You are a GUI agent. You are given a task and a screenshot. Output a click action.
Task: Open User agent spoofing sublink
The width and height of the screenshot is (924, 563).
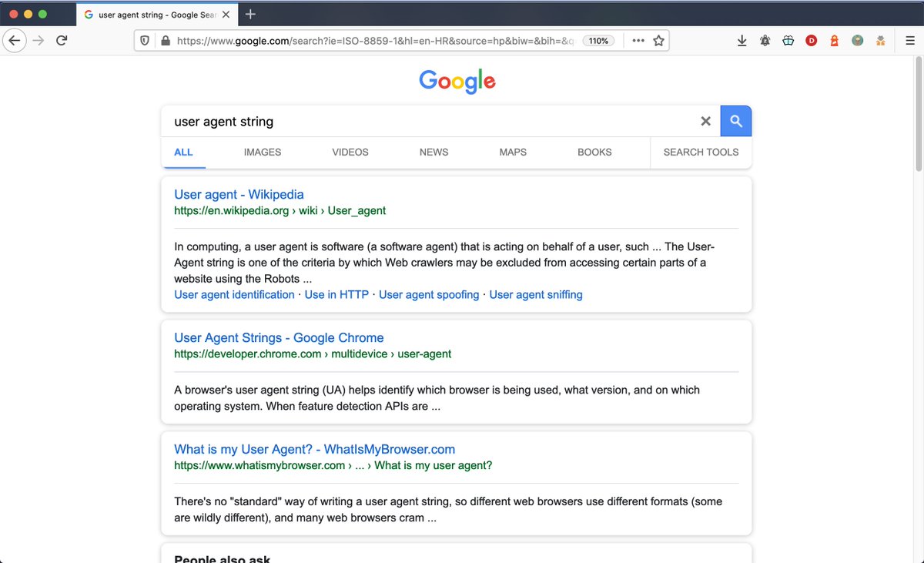[429, 294]
